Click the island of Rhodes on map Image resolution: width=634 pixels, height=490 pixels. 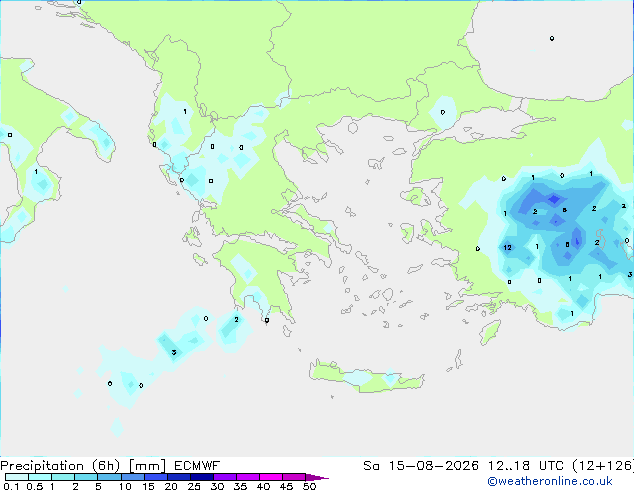tap(490, 332)
